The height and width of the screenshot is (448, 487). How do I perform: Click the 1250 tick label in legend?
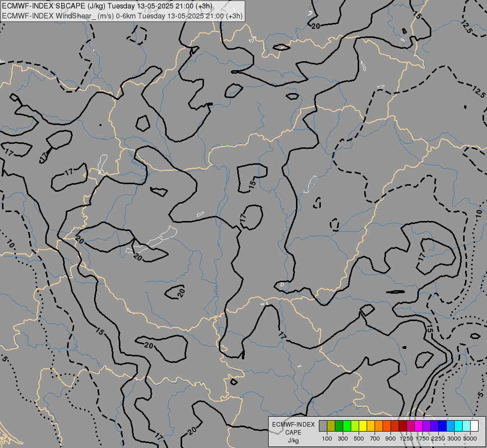406,439
